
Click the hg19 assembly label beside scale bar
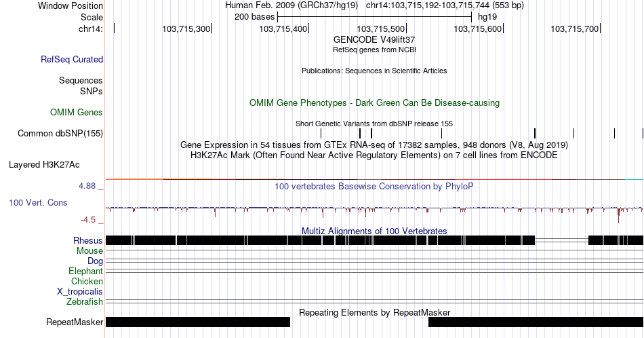click(487, 17)
